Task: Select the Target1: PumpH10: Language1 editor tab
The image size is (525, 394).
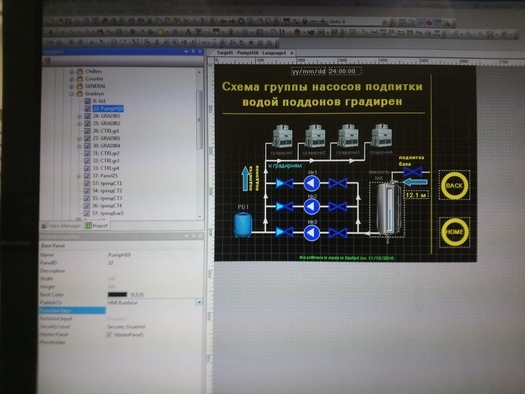Action: pos(251,53)
